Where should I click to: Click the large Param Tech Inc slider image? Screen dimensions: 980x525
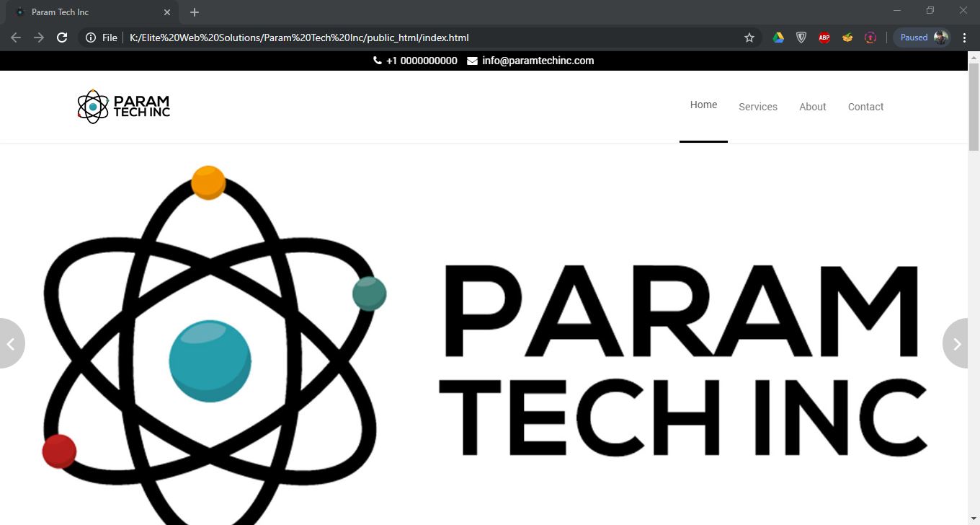tap(484, 335)
